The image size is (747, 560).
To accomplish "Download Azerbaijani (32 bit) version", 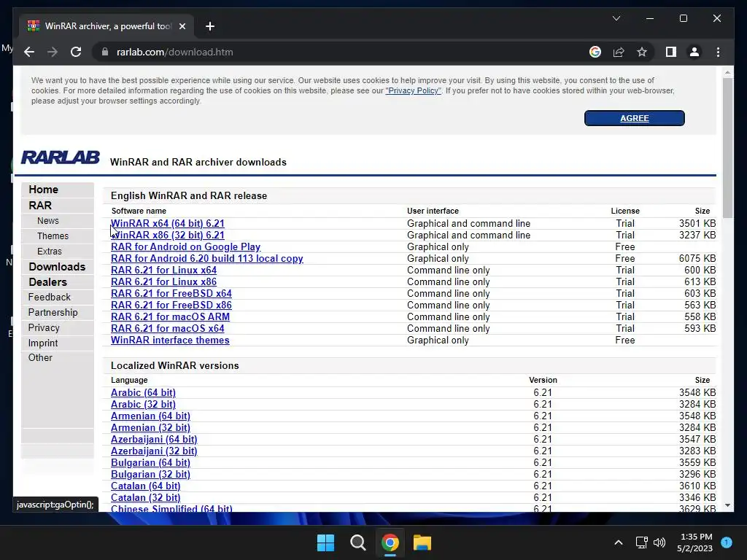I will tap(154, 451).
